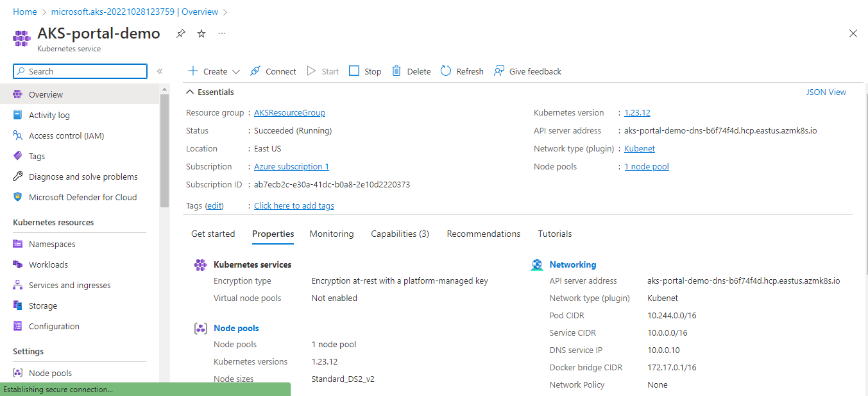
Task: Collapse the sidebar menu chevrons
Action: [160, 71]
